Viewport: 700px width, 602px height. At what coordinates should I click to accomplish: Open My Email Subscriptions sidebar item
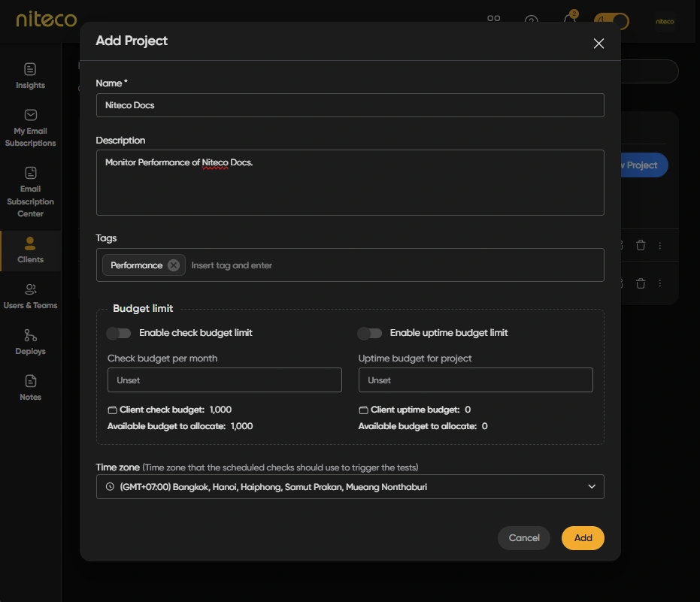pyautogui.click(x=30, y=128)
